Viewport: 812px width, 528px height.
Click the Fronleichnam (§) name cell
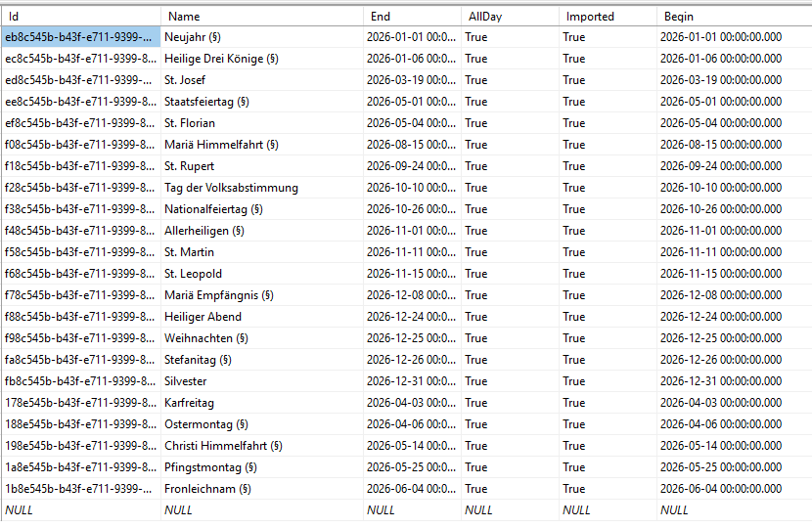209,489
